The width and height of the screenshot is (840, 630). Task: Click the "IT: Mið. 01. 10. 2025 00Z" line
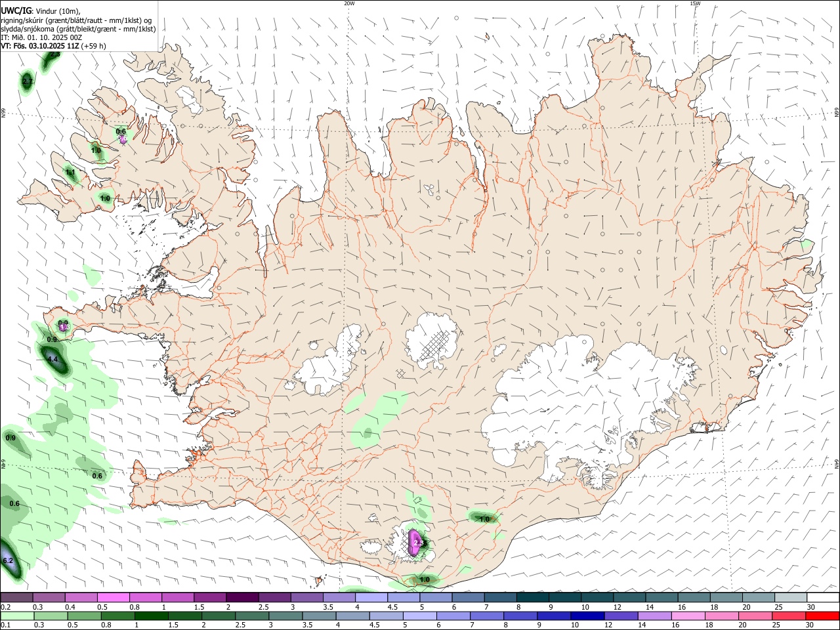[41, 37]
